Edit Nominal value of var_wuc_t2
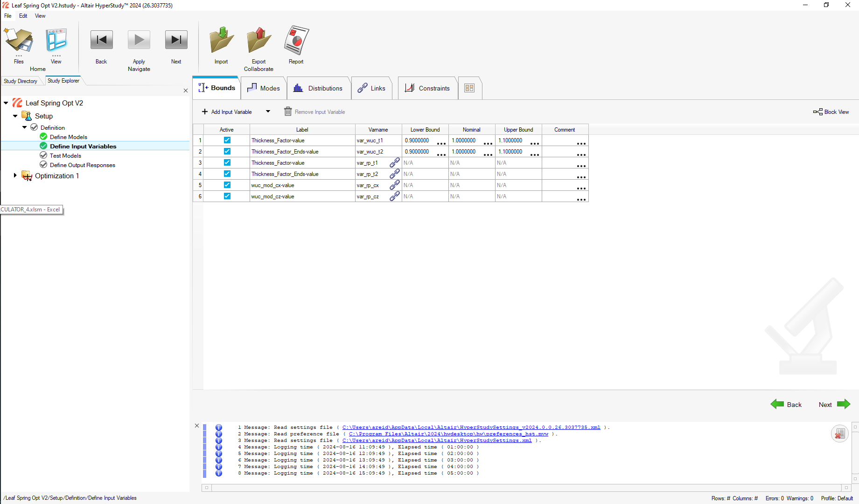 click(x=464, y=151)
